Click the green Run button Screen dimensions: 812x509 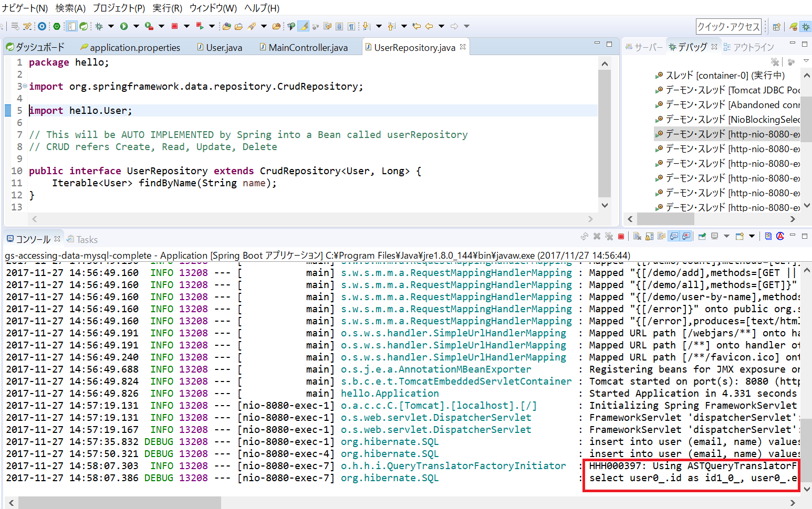(124, 26)
